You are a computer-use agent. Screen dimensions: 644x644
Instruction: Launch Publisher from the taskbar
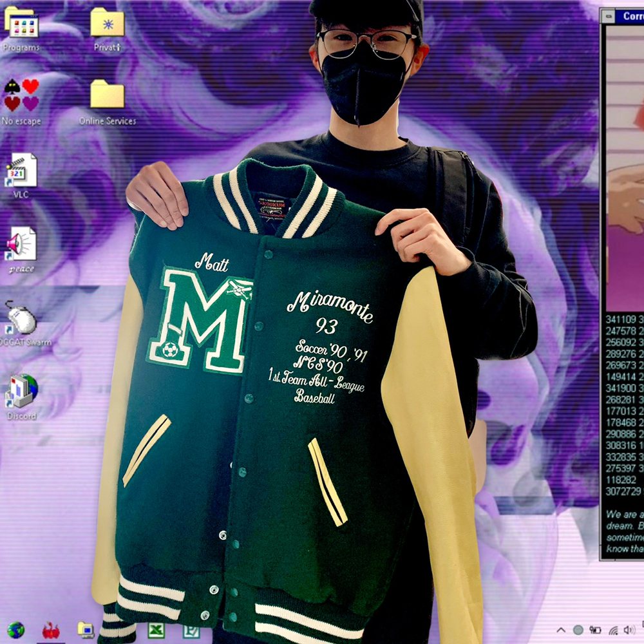(x=191, y=630)
